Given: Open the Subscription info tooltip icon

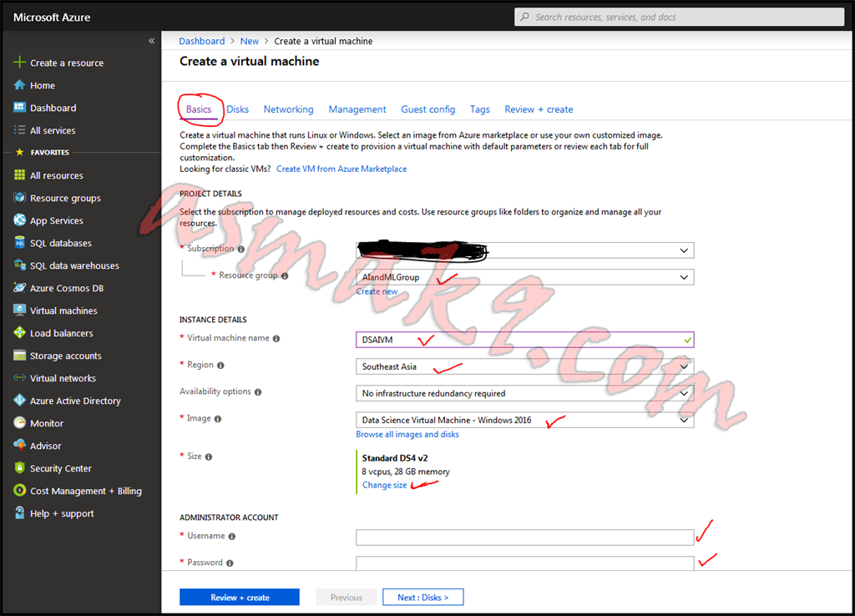Looking at the screenshot, I should coord(242,248).
